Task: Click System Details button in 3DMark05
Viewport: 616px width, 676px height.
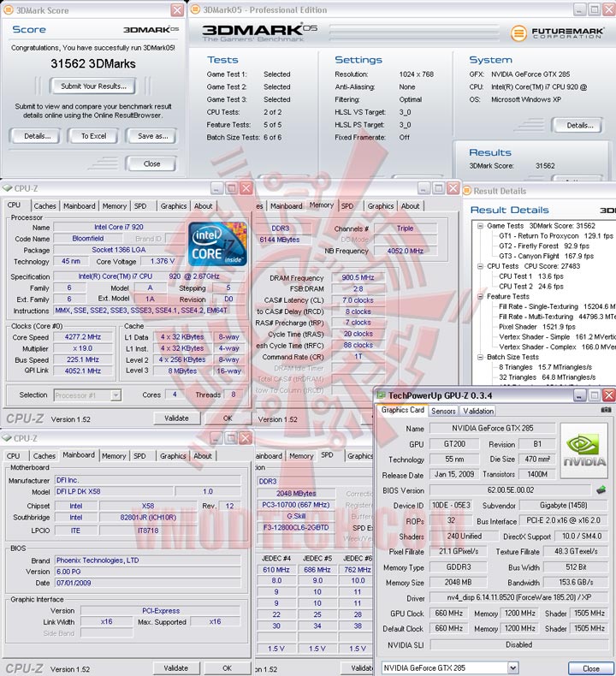Action: pyautogui.click(x=579, y=126)
